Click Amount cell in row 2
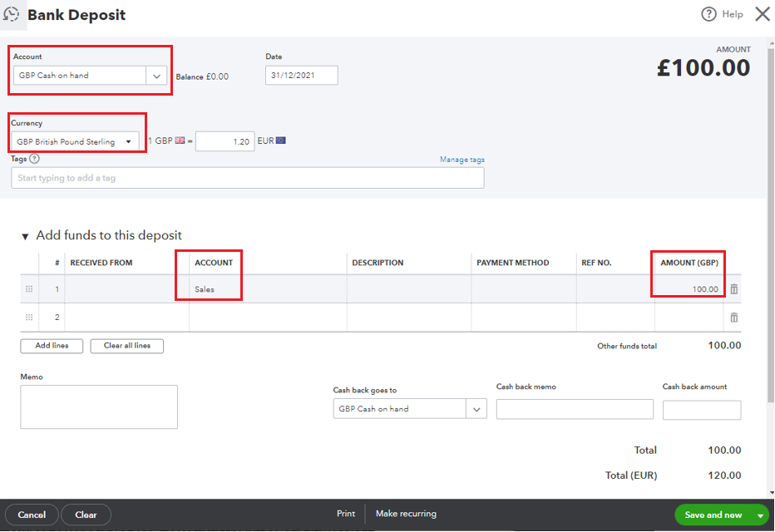The height and width of the screenshot is (532, 775). (x=689, y=318)
